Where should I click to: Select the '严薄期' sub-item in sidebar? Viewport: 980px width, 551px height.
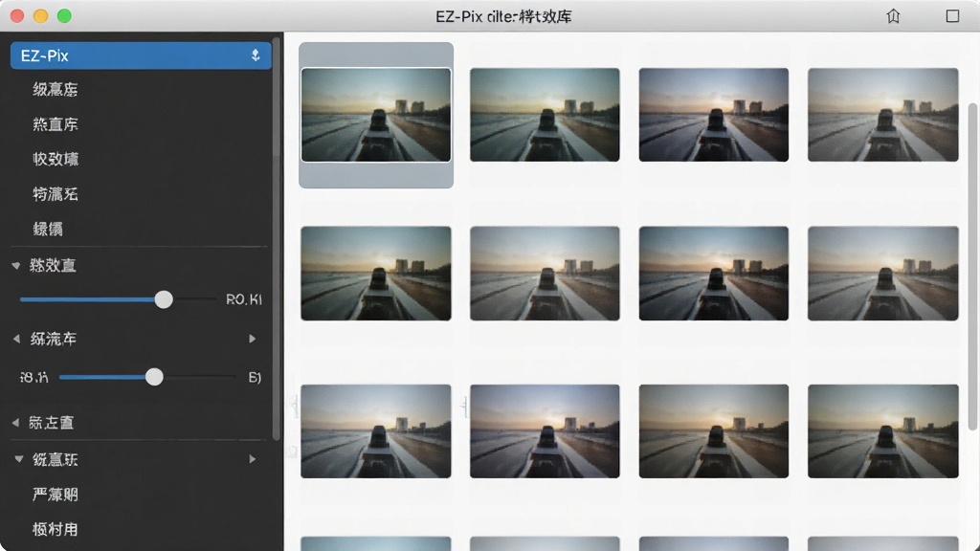56,495
